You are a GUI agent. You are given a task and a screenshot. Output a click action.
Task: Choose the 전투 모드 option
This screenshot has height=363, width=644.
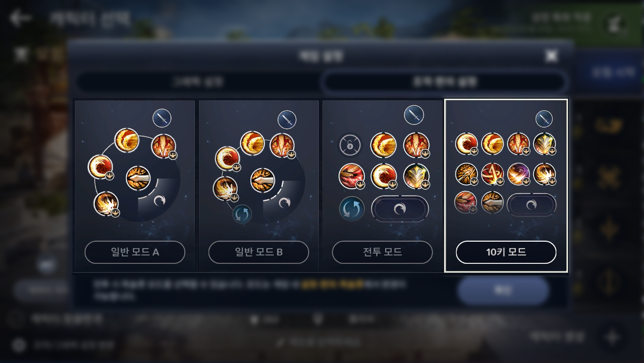coord(382,252)
